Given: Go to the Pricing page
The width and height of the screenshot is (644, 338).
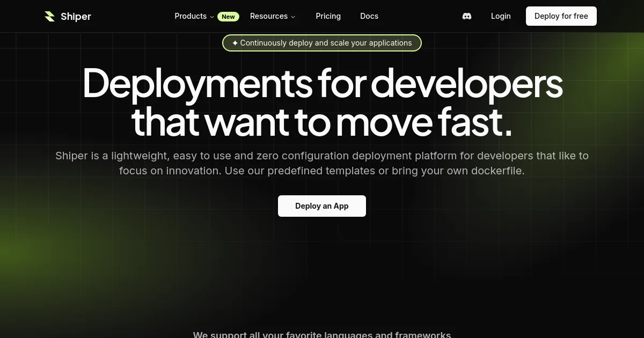Looking at the screenshot, I should tap(328, 16).
